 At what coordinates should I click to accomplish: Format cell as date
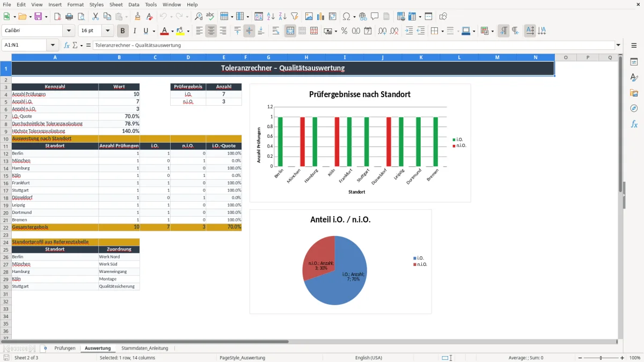pos(368,31)
